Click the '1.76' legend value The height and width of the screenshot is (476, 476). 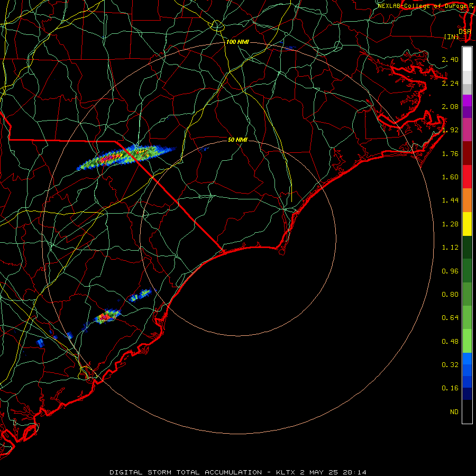450,153
